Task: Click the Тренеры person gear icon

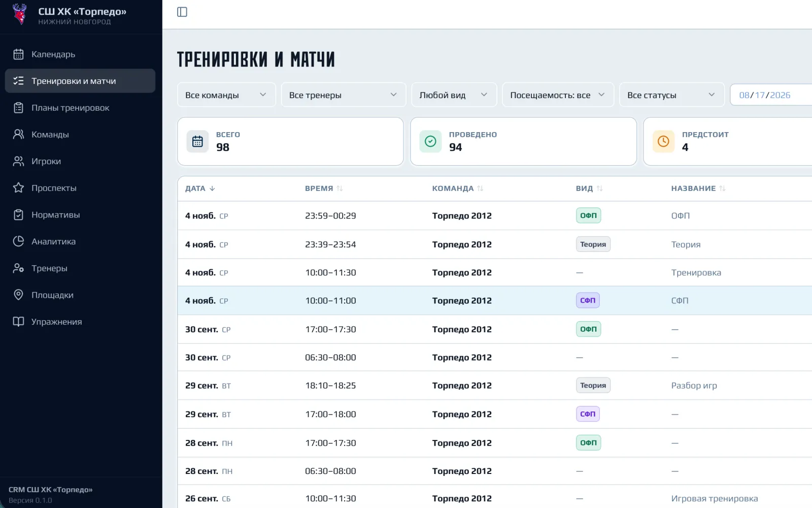Action: (18, 268)
